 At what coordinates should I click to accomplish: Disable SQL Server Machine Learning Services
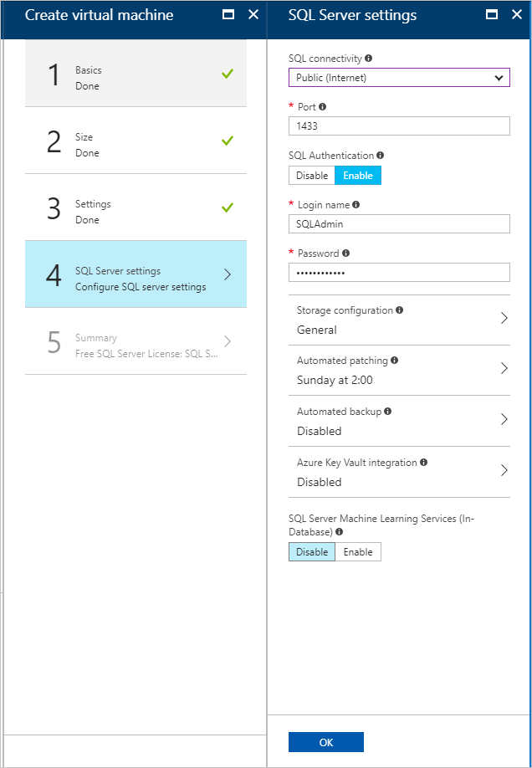tap(312, 552)
